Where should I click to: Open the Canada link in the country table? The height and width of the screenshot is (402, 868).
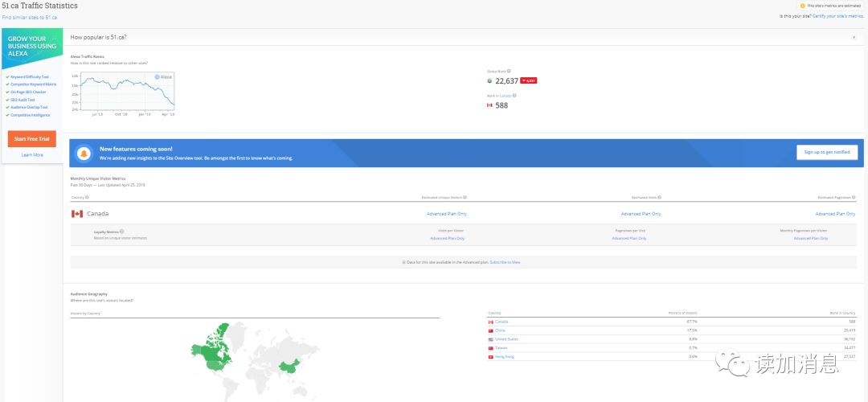tap(502, 322)
